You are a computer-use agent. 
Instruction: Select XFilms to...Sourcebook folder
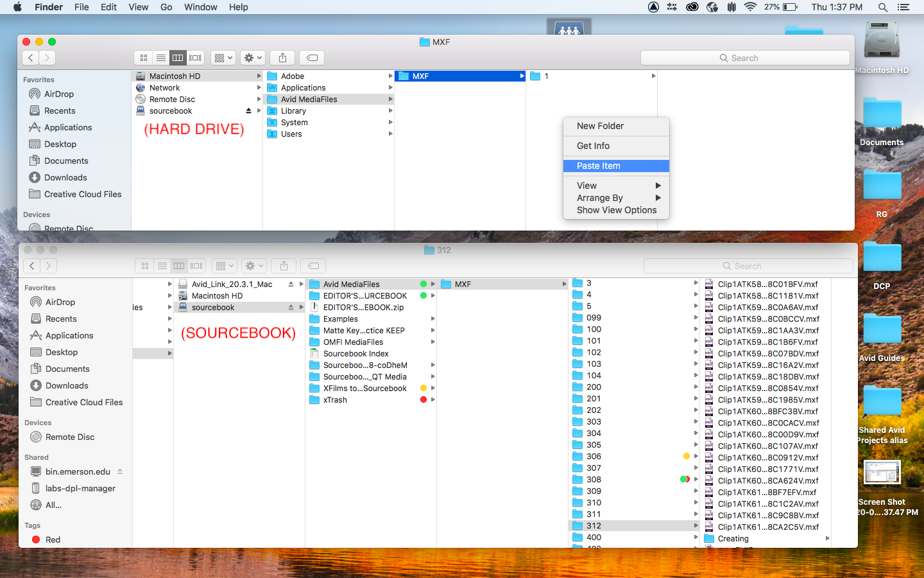pyautogui.click(x=370, y=388)
